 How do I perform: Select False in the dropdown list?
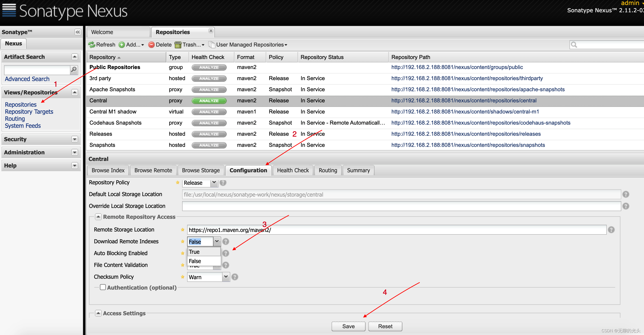[204, 261]
